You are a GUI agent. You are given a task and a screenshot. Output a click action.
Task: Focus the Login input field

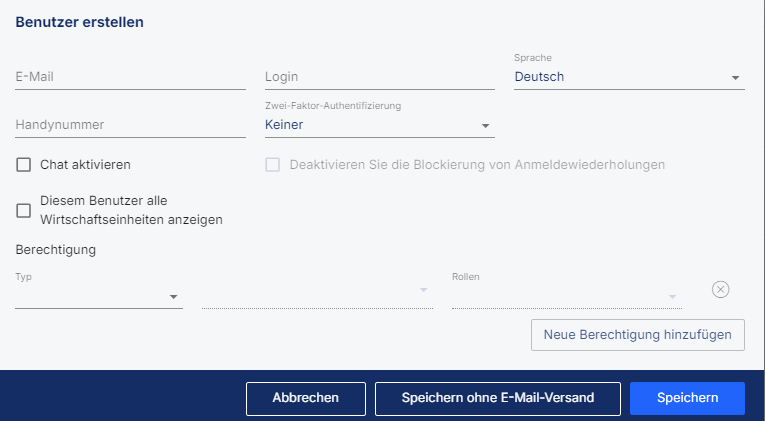click(x=380, y=77)
